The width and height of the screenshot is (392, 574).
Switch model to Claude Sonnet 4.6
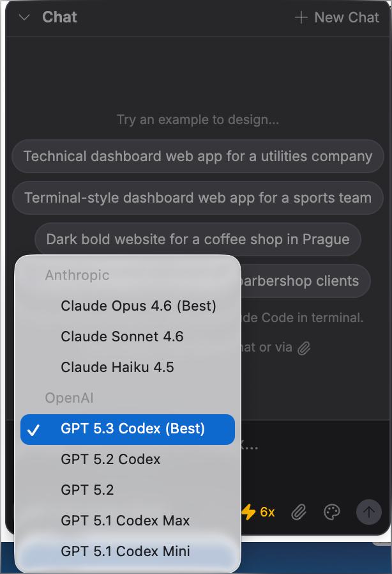122,337
